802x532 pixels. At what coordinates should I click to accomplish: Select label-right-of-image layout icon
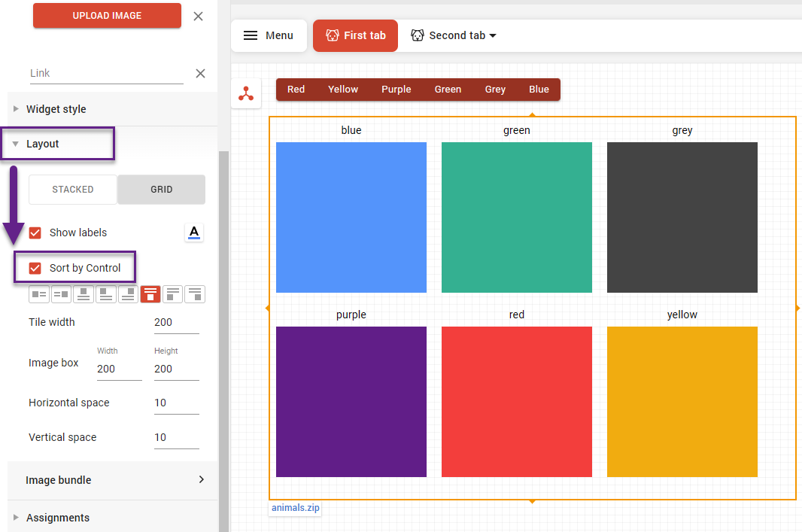(x=39, y=294)
